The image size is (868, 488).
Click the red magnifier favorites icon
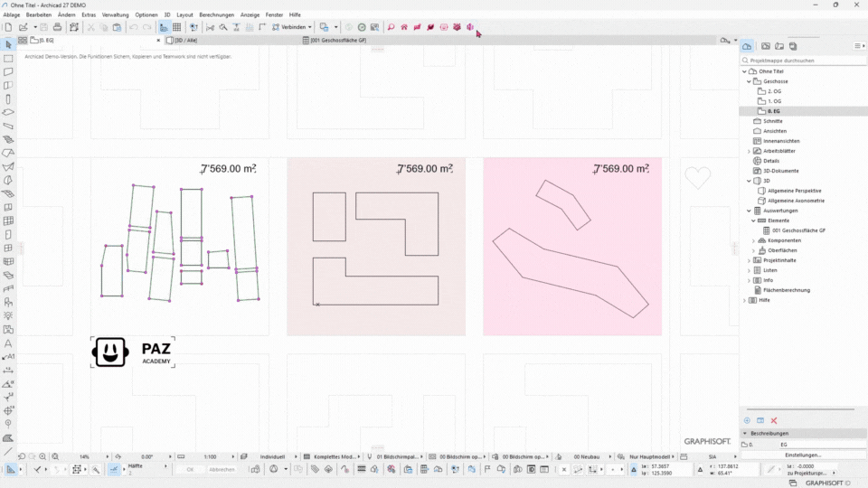click(x=391, y=27)
